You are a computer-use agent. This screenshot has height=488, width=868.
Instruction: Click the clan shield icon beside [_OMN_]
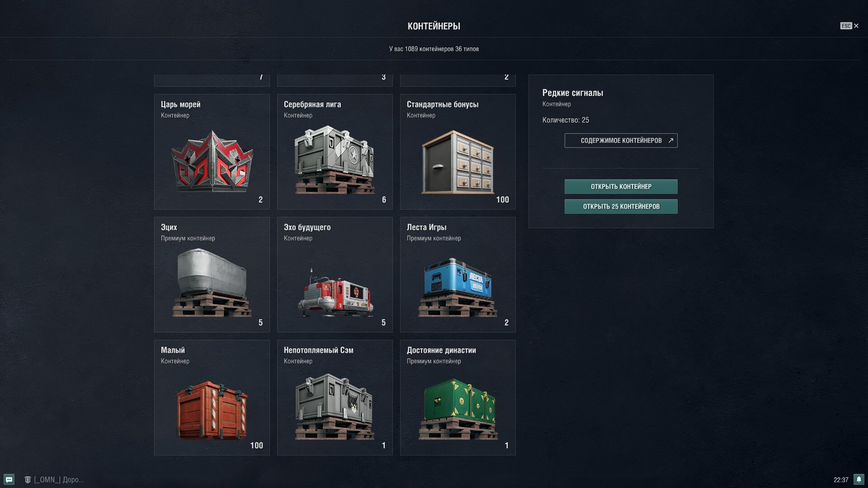pyautogui.click(x=28, y=480)
